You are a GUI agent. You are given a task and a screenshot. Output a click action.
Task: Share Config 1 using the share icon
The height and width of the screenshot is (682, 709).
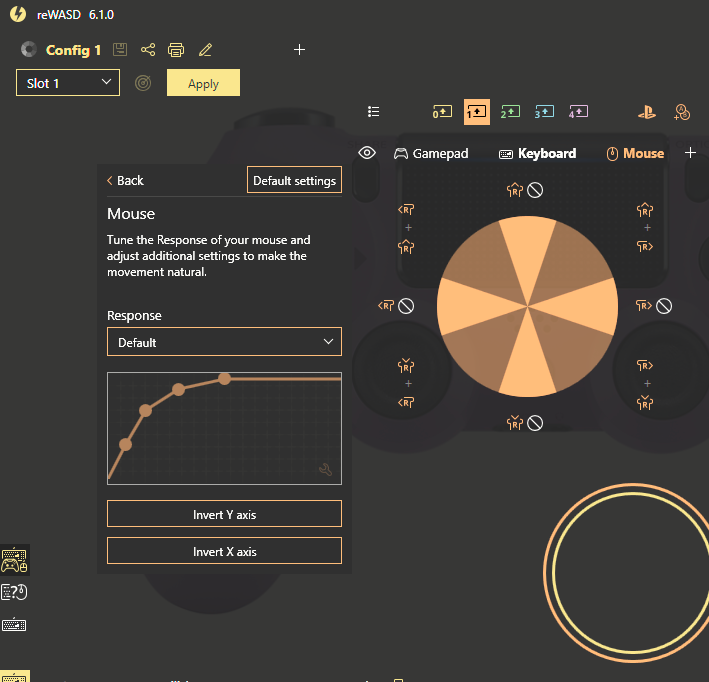click(148, 50)
